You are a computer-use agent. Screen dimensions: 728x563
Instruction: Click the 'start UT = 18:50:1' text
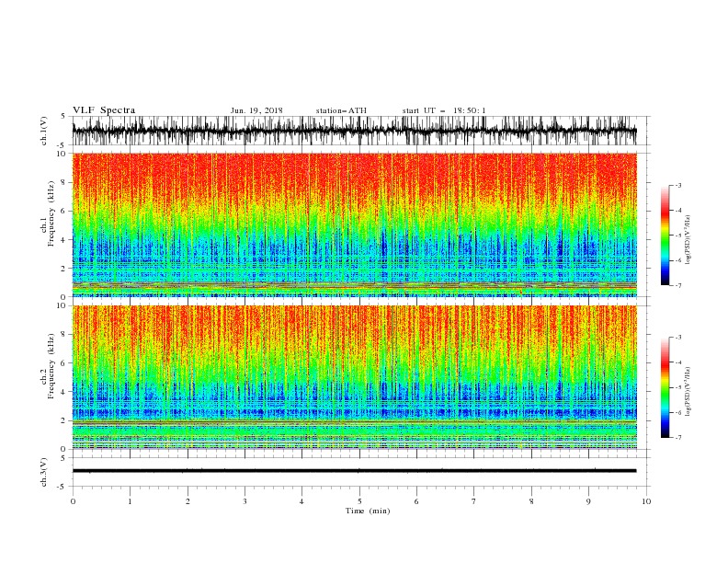coord(444,110)
